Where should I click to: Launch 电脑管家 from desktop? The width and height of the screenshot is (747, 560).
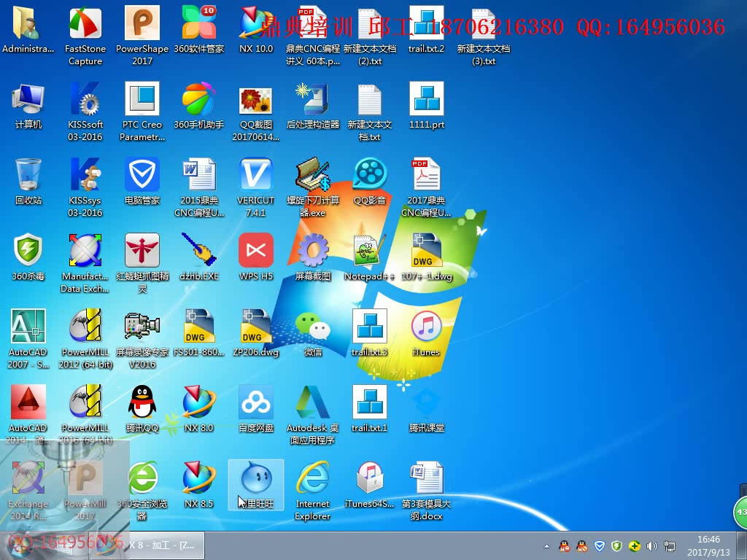click(x=142, y=181)
